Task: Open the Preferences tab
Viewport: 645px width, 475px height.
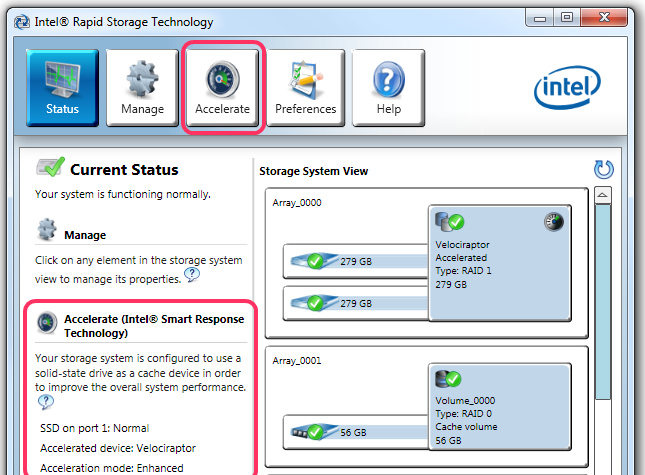Action: click(x=305, y=88)
